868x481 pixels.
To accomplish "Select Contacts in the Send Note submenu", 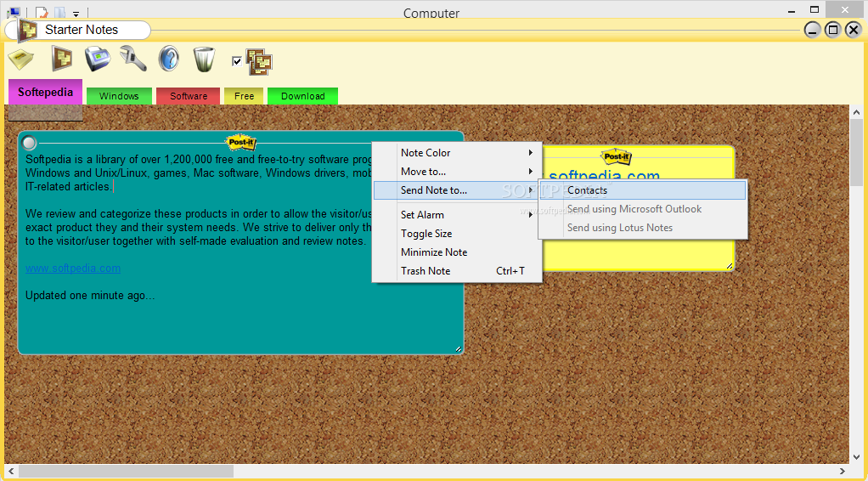I will pyautogui.click(x=643, y=190).
